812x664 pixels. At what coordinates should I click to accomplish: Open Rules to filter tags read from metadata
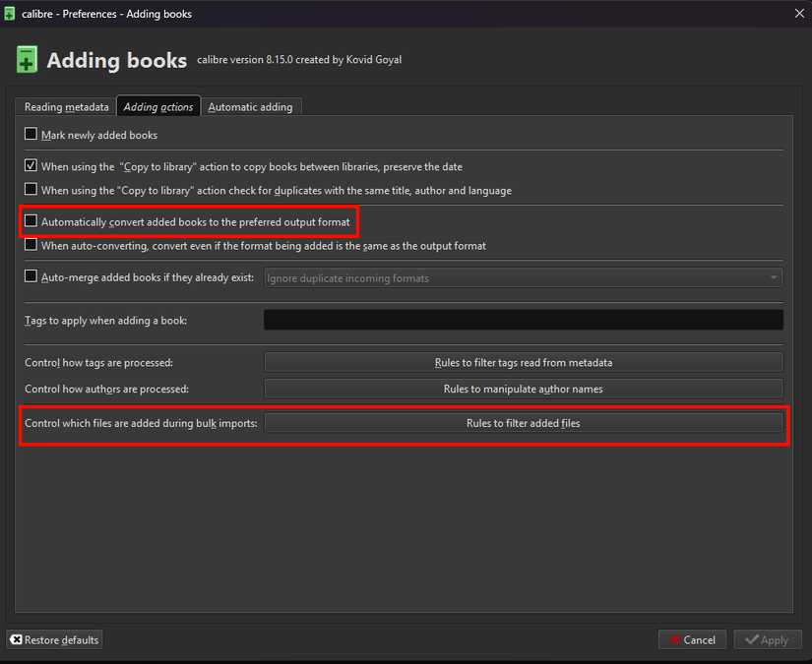pos(524,362)
